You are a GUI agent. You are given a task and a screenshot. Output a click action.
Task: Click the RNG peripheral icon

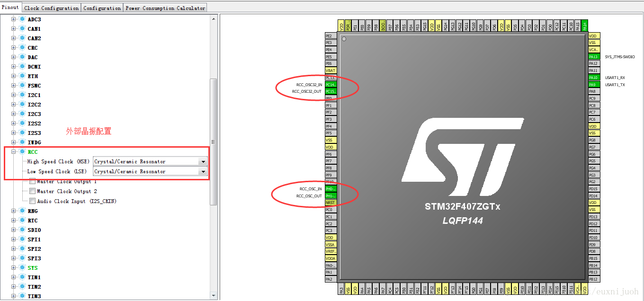coord(22,211)
